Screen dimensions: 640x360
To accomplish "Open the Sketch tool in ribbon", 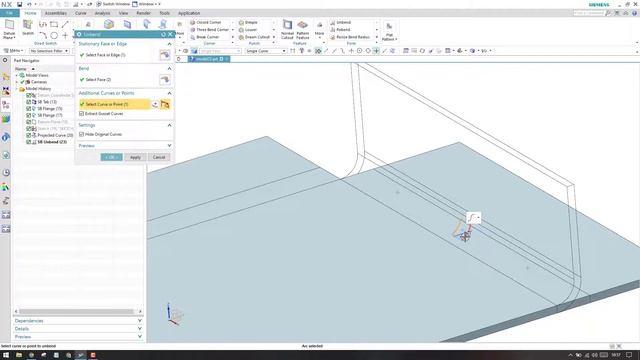I will 28,27.
